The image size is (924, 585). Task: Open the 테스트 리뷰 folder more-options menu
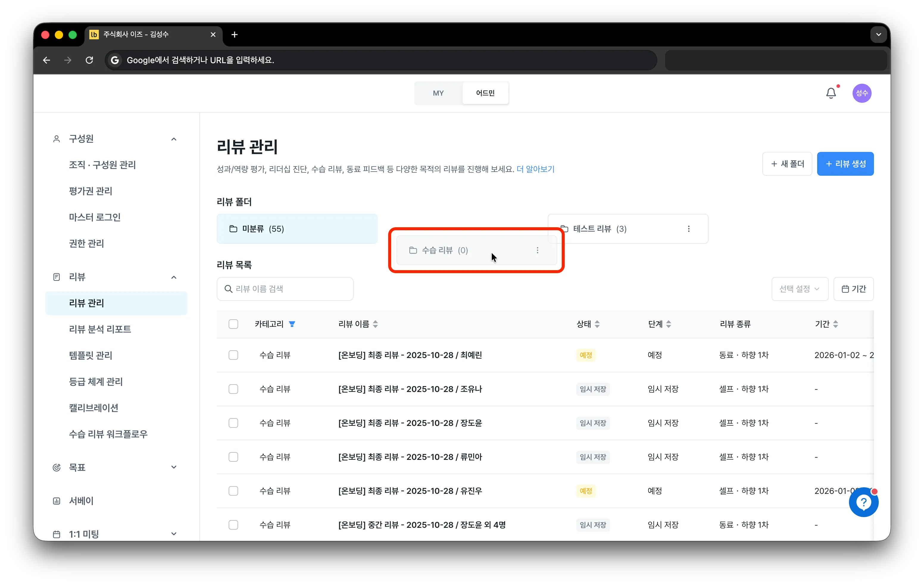click(689, 229)
